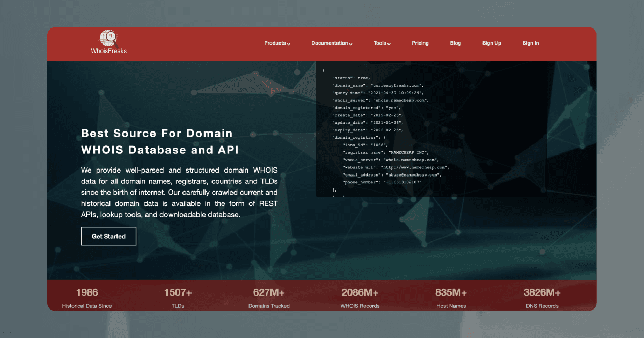This screenshot has height=338, width=644.
Task: Open the Blog link
Action: click(456, 43)
